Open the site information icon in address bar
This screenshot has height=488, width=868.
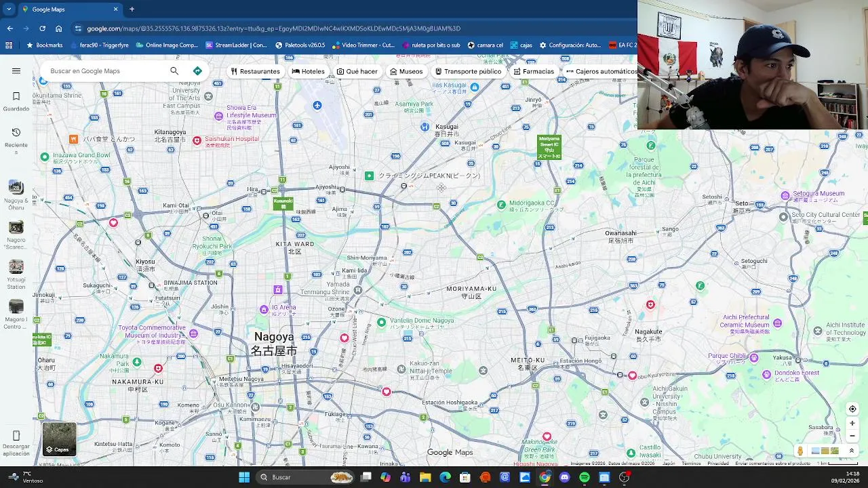tap(78, 28)
